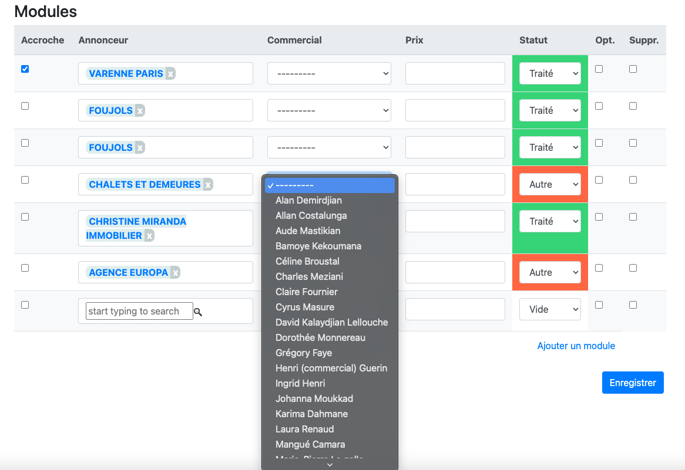Image resolution: width=685 pixels, height=470 pixels.
Task: Check Opt. box for VARENNE PARIS row
Action: [x=599, y=69]
